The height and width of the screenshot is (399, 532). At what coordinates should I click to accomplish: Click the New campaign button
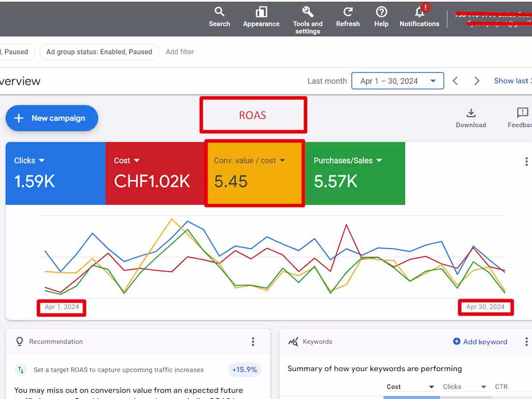pos(52,118)
